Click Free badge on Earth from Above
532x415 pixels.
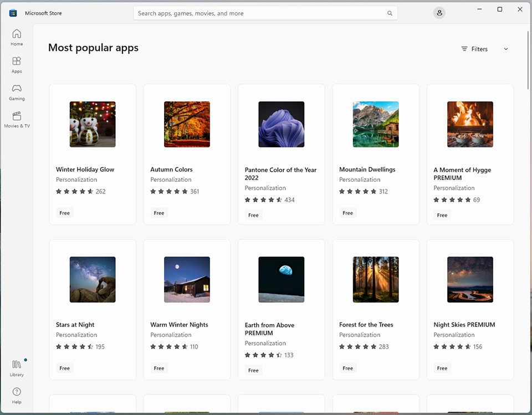(x=253, y=370)
